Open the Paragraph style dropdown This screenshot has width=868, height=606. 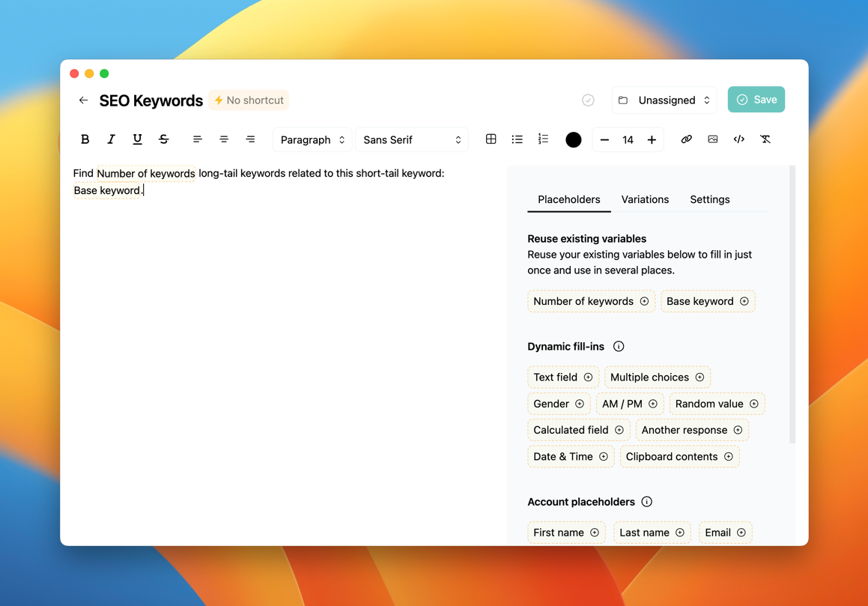coord(312,140)
